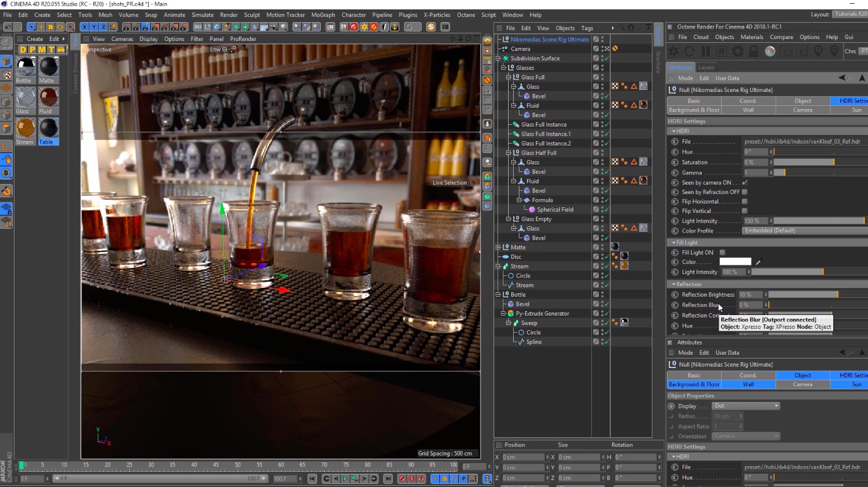This screenshot has width=868, height=487.
Task: Go to end of timeline
Action: [x=388, y=479]
